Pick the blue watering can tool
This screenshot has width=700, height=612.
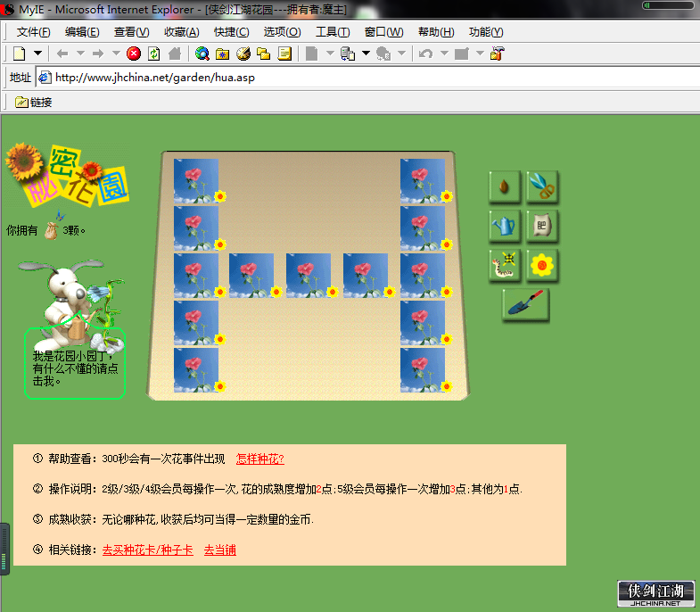coord(505,226)
